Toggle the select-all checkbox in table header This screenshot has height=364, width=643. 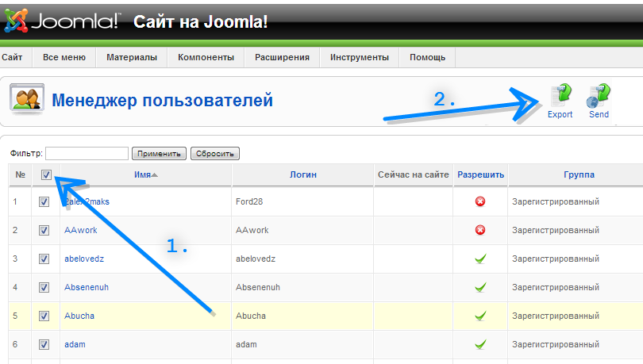(x=46, y=175)
